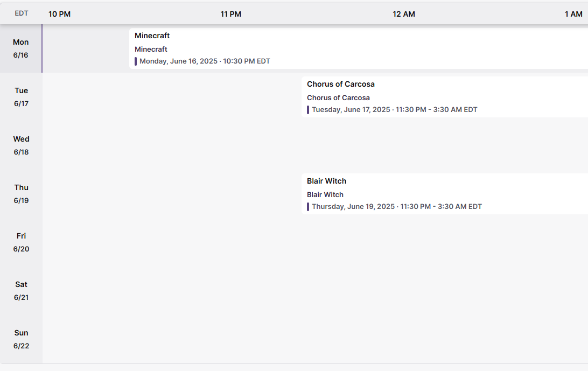
Task: Click the Chorus of Carcosa category subtitle
Action: tap(338, 97)
